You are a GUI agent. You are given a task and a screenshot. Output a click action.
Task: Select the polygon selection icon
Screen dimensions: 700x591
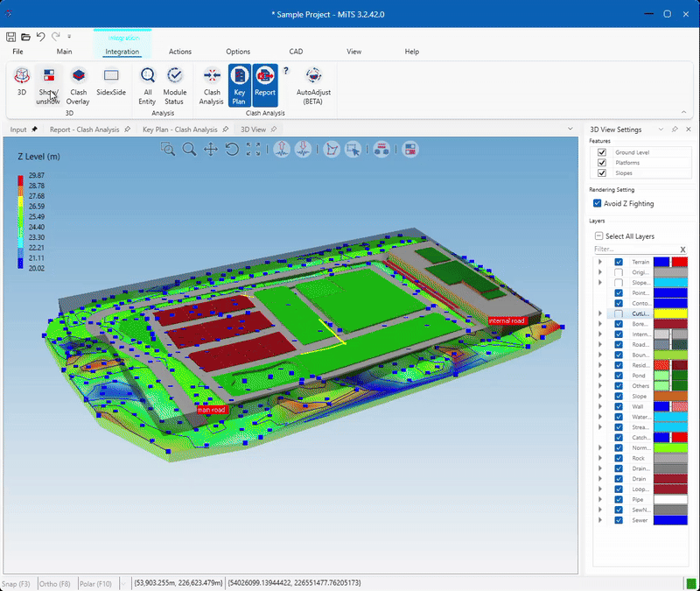pyautogui.click(x=332, y=149)
